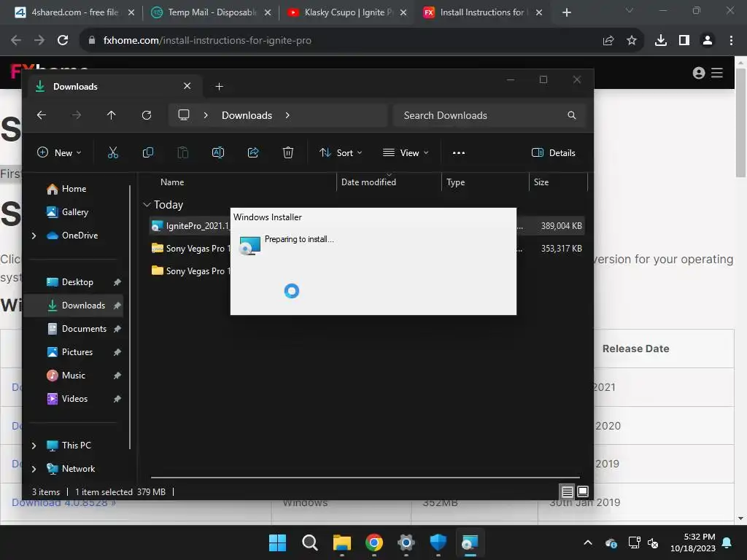The height and width of the screenshot is (560, 747).
Task: Open FXhome hamburger menu
Action: pos(716,72)
